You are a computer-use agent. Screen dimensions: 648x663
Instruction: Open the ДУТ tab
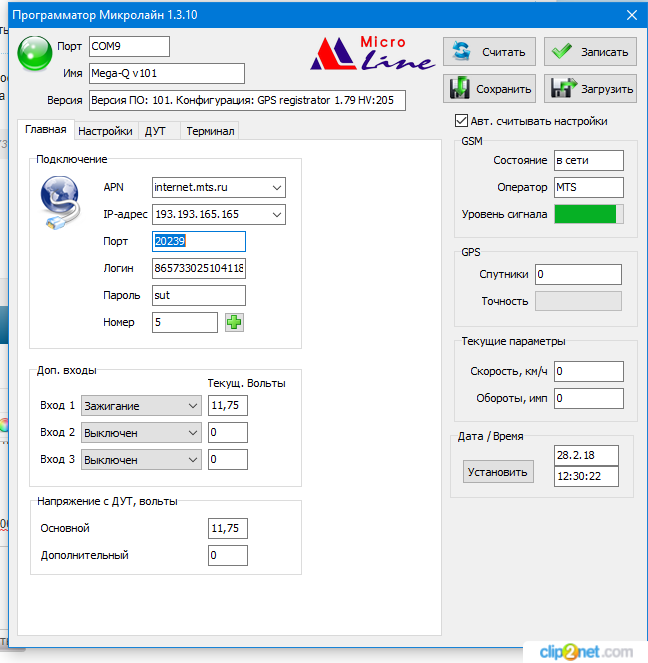point(155,131)
